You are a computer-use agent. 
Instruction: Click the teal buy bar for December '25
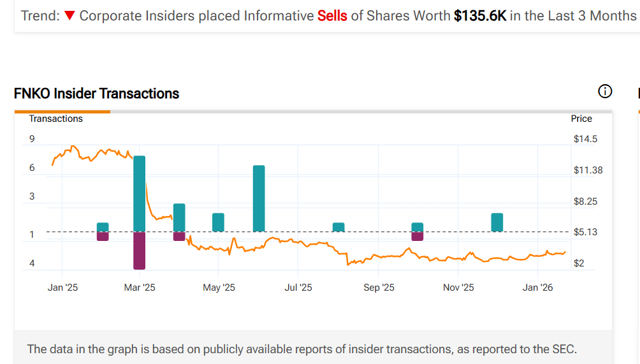pos(497,222)
